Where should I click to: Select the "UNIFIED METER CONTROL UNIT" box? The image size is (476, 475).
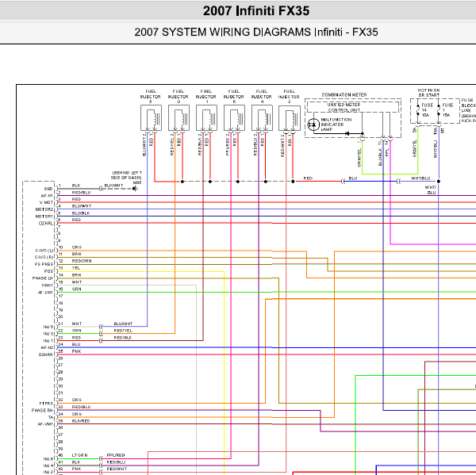pyautogui.click(x=353, y=107)
